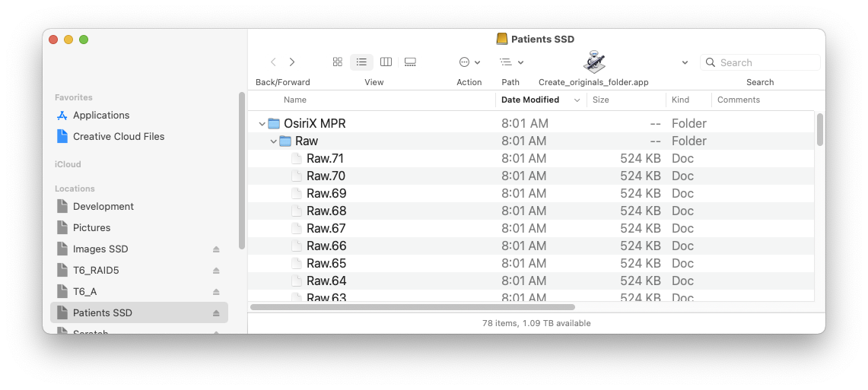This screenshot has width=868, height=390.
Task: Select the OsiriX MPR folder icon
Action: pyautogui.click(x=274, y=123)
